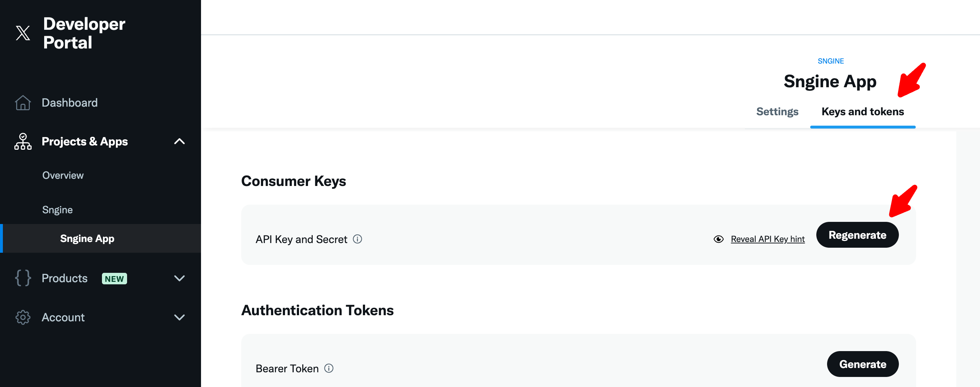Toggle the eye icon to reveal API key

tap(718, 239)
